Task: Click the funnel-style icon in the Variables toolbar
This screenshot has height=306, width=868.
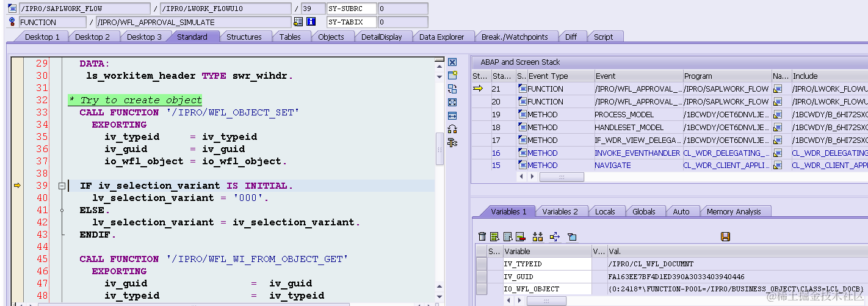Action: click(572, 236)
